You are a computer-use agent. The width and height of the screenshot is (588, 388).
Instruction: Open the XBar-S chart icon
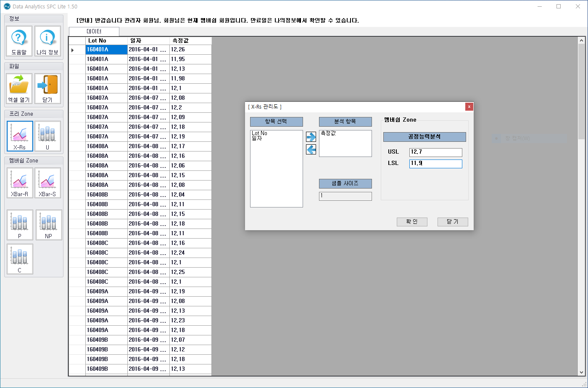pos(47,183)
